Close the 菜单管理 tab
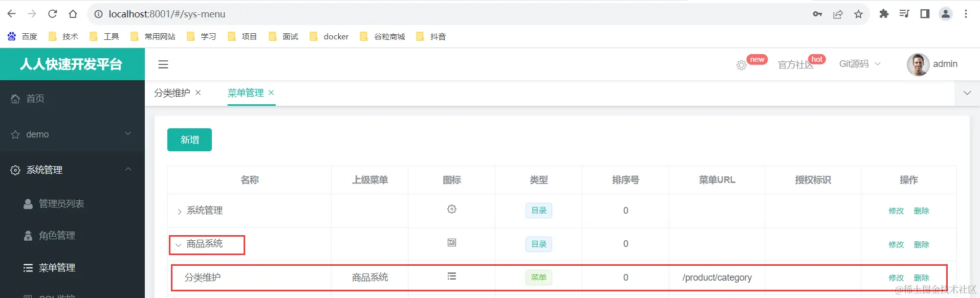This screenshot has width=980, height=298. (x=271, y=93)
